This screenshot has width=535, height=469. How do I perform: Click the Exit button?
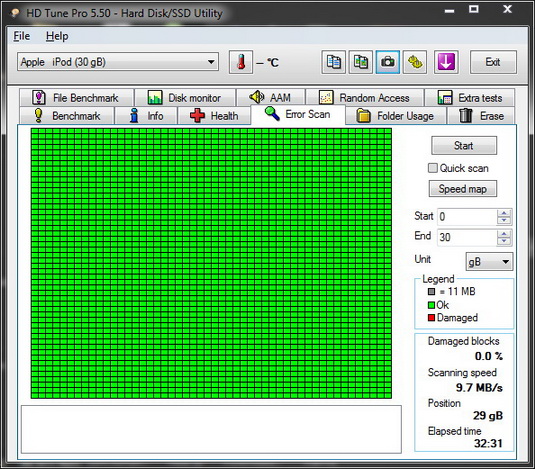(493, 62)
